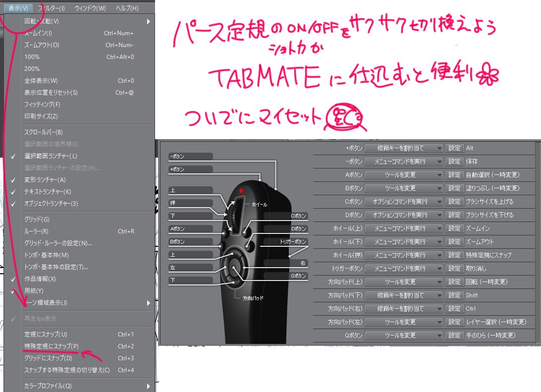Click 設定 button for Cボタン row
541x392 pixels.
point(454,202)
